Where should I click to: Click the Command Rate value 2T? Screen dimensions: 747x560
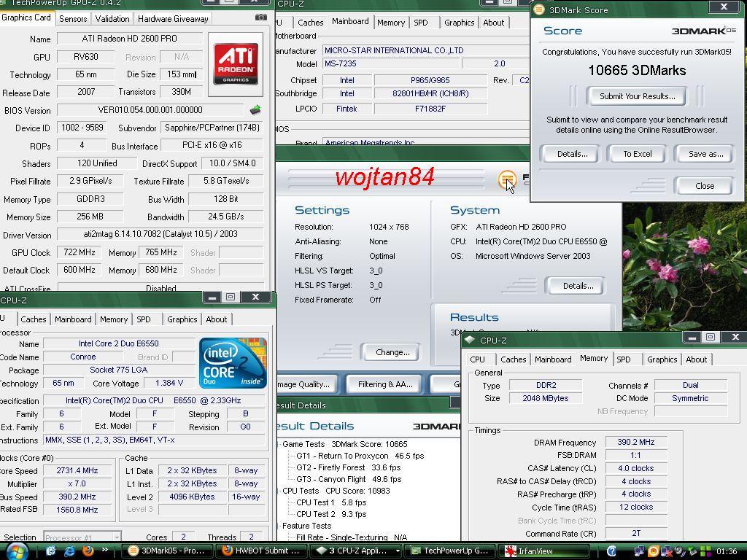[636, 533]
